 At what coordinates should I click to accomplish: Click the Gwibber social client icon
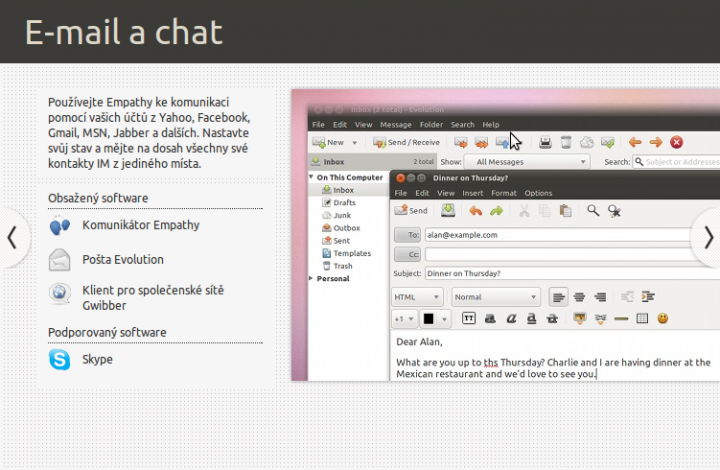point(60,294)
